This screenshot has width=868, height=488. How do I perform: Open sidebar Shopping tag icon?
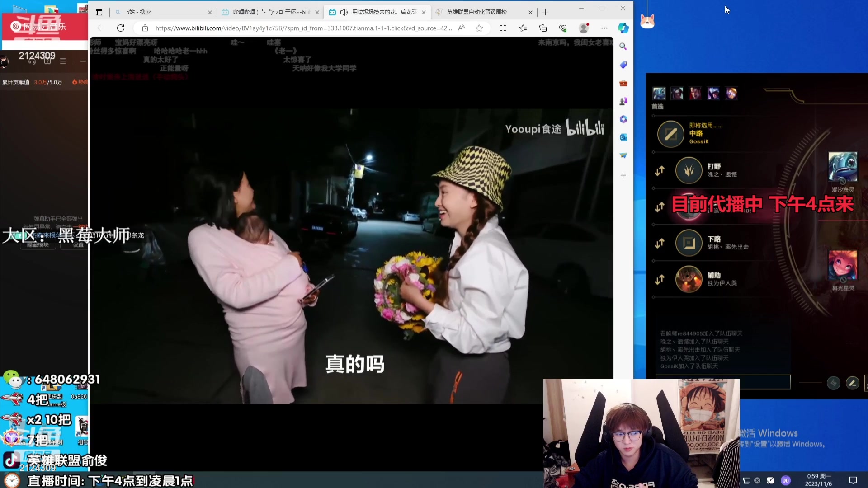point(623,65)
